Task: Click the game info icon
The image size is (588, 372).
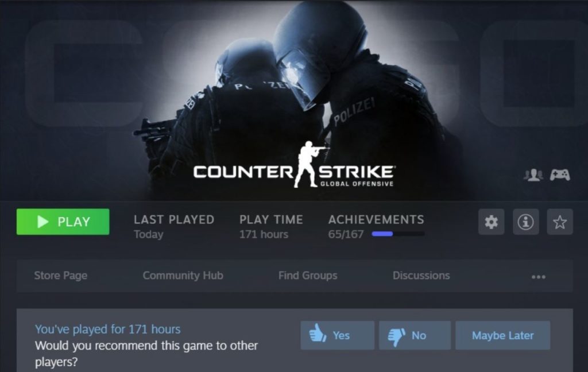Action: pos(526,222)
